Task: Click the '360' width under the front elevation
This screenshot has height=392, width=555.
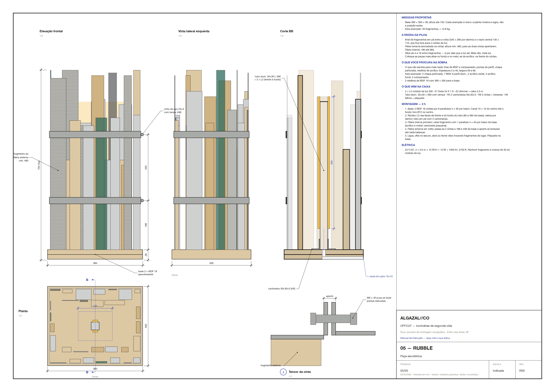Action: (x=95, y=263)
